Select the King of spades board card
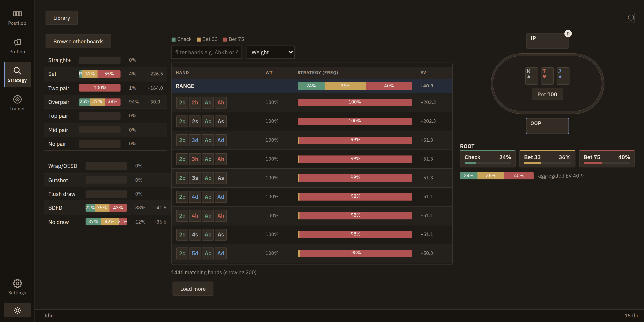Image resolution: width=644 pixels, height=322 pixels. (532, 76)
